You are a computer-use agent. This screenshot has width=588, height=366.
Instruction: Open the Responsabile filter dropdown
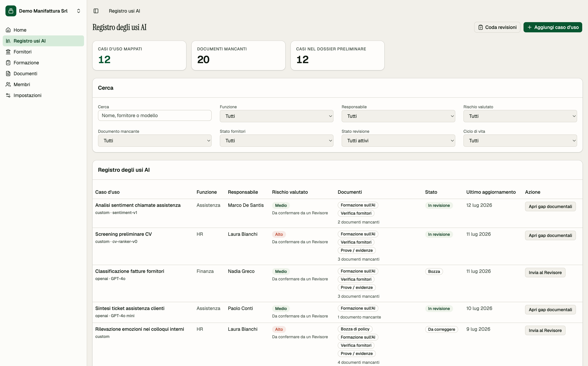398,116
